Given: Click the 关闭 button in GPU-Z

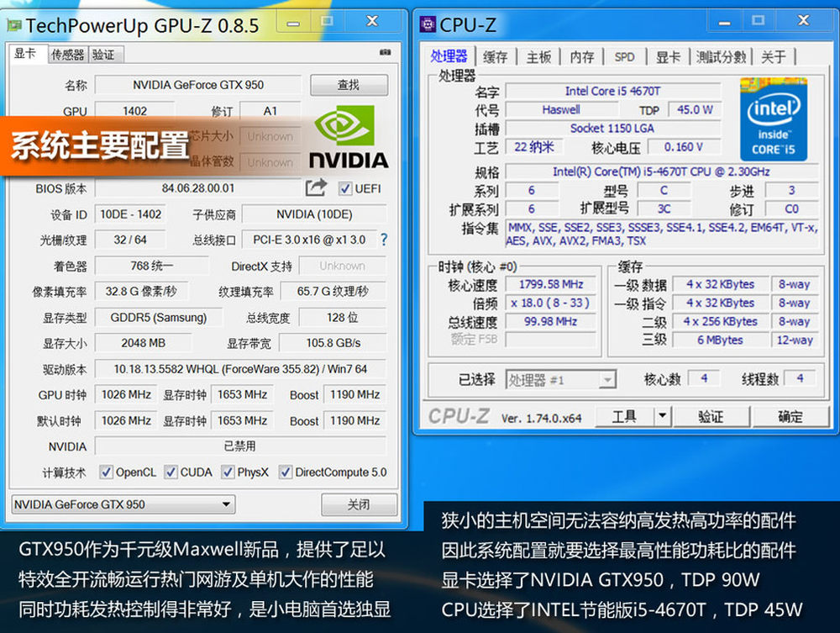Looking at the screenshot, I should tap(359, 504).
